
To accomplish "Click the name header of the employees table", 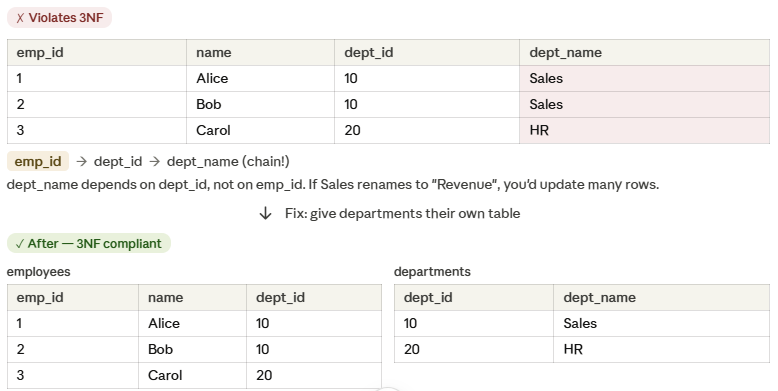I will tap(193, 298).
